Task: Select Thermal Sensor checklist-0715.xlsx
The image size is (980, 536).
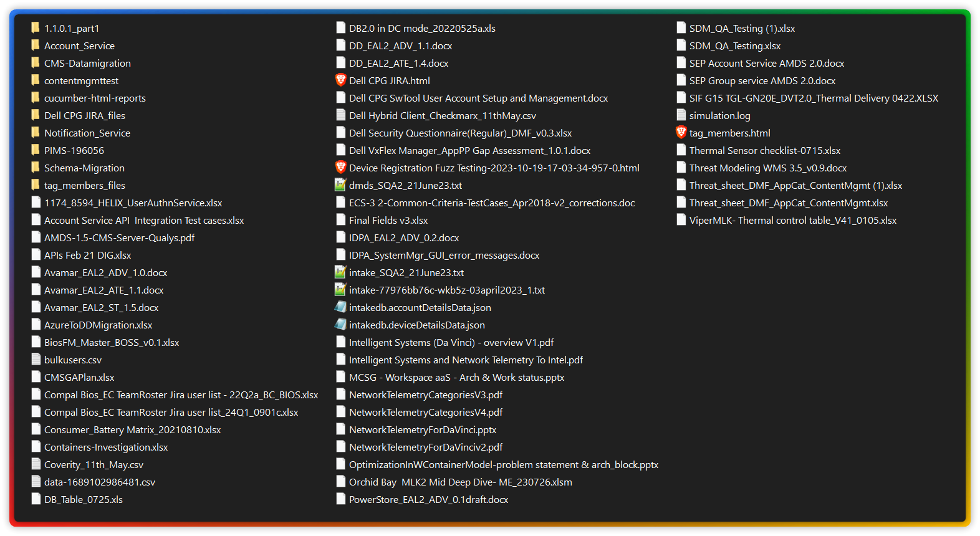Action: [x=765, y=150]
